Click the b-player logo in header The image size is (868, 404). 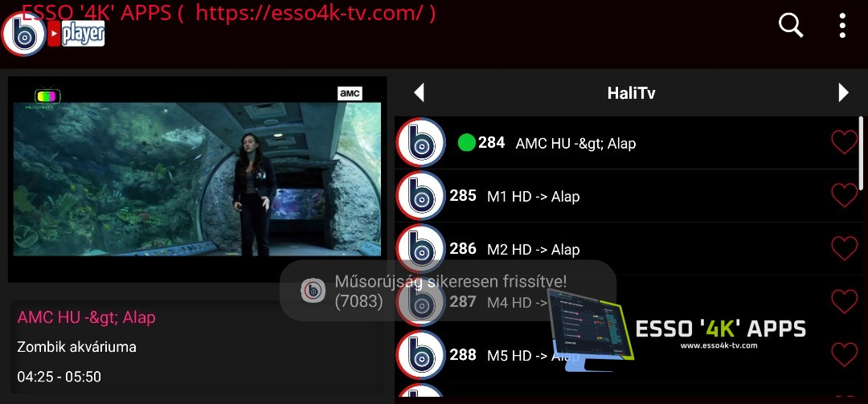pyautogui.click(x=53, y=34)
